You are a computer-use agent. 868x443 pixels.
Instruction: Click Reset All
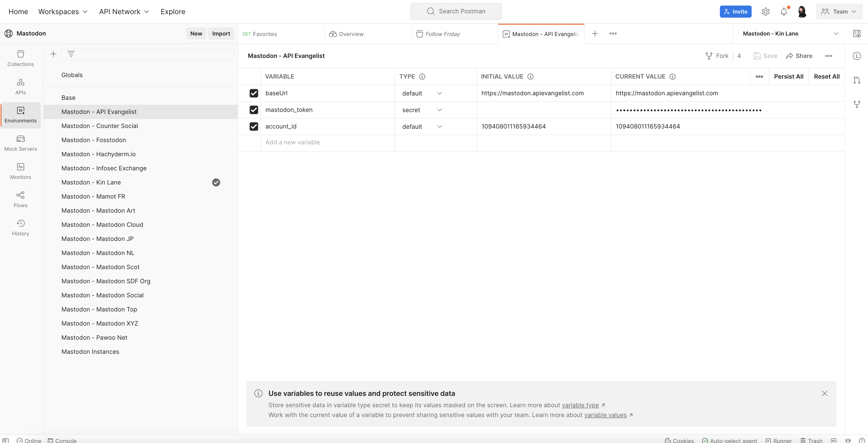coord(826,77)
